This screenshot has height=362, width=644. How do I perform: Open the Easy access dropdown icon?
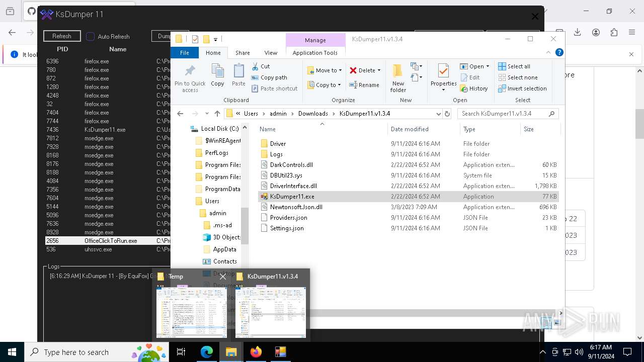pyautogui.click(x=416, y=77)
